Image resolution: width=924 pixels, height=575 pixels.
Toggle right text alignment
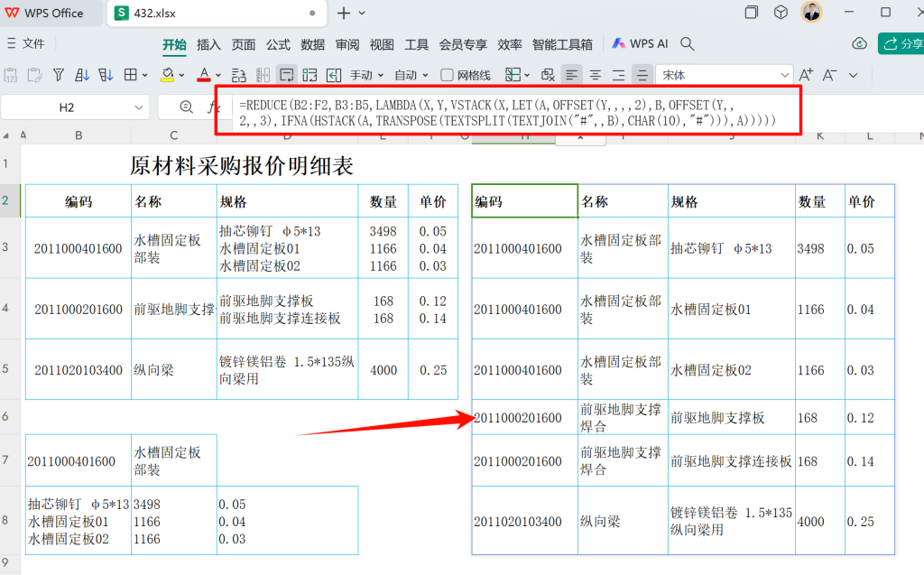(x=619, y=75)
